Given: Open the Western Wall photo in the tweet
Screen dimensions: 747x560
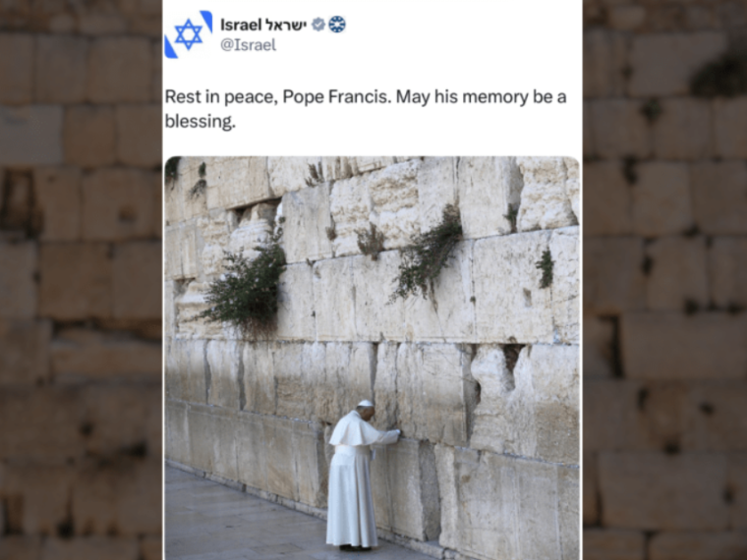Looking at the screenshot, I should (373, 358).
